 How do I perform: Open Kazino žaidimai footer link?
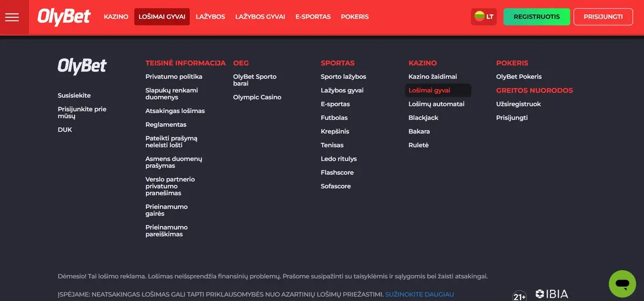433,77
